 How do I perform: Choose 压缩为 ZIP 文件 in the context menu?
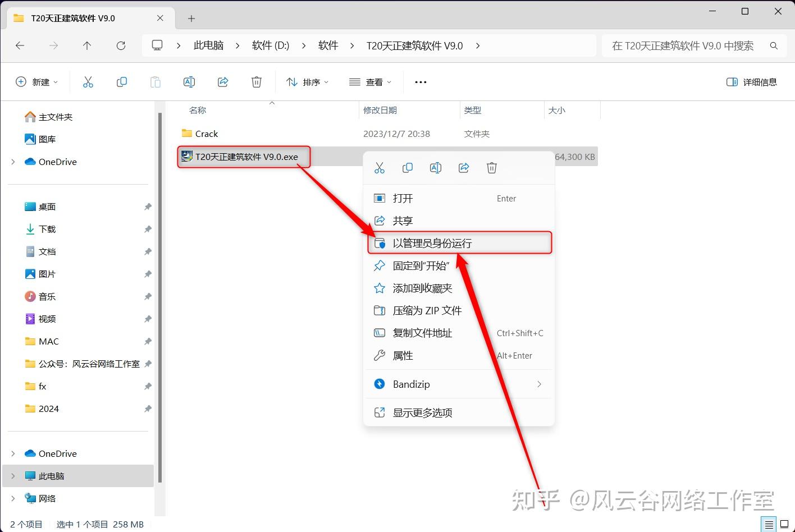click(x=459, y=310)
